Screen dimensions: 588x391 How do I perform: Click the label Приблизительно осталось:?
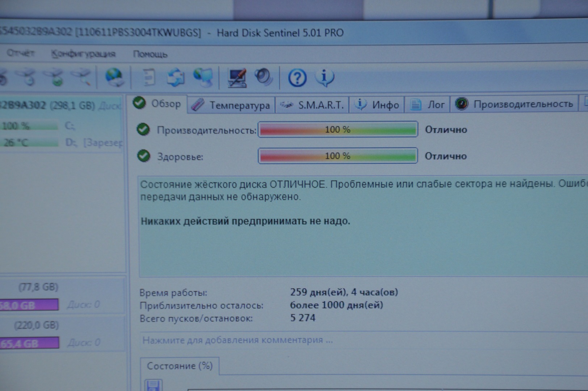point(202,306)
